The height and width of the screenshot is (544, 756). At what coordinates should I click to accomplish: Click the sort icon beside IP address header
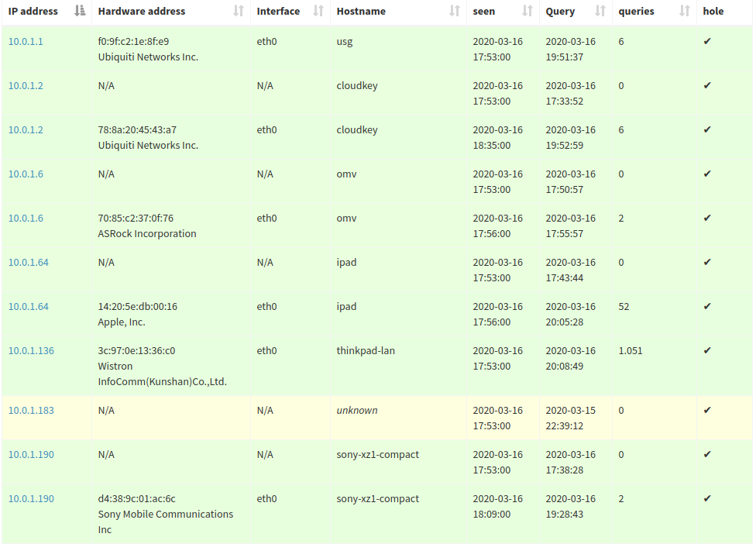[x=80, y=11]
